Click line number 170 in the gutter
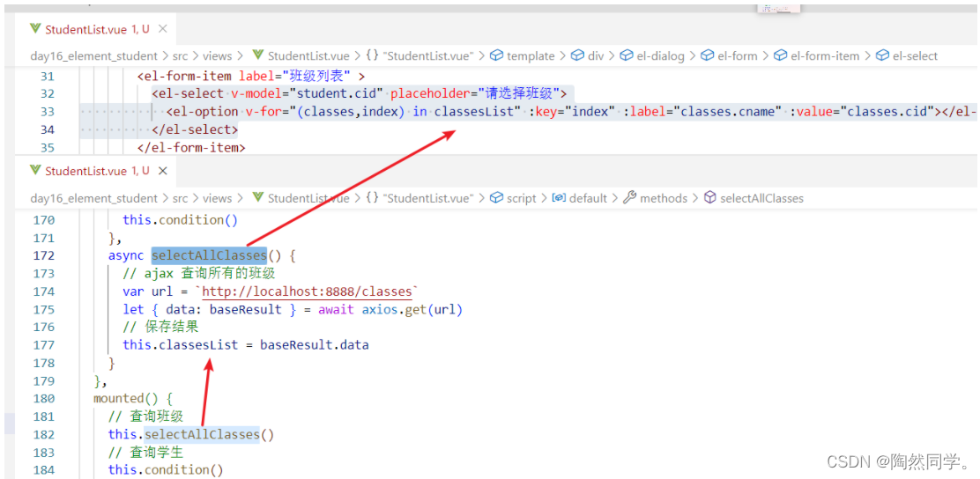 [44, 220]
